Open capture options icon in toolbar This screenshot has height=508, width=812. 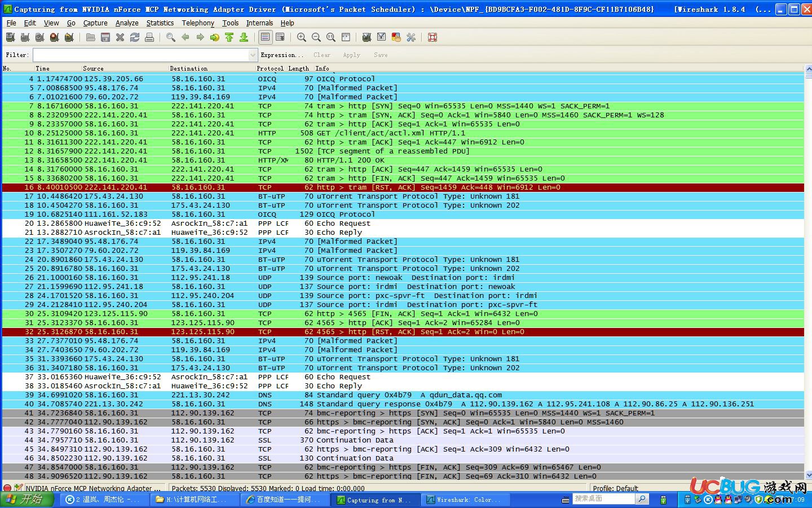coord(25,37)
